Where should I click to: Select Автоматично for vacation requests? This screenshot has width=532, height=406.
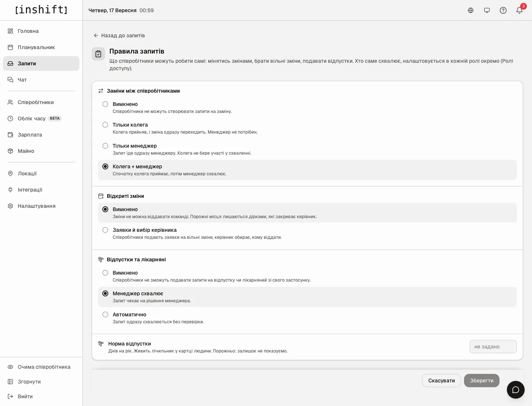coord(307,318)
